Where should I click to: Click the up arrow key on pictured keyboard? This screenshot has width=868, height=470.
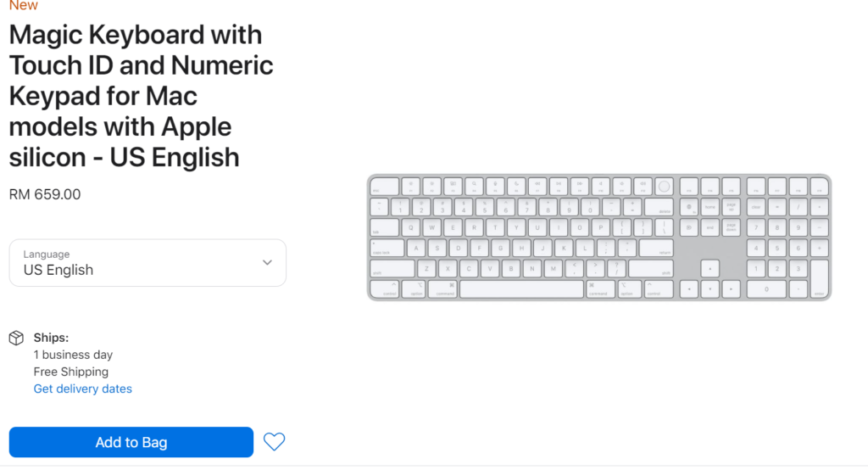tap(710, 270)
